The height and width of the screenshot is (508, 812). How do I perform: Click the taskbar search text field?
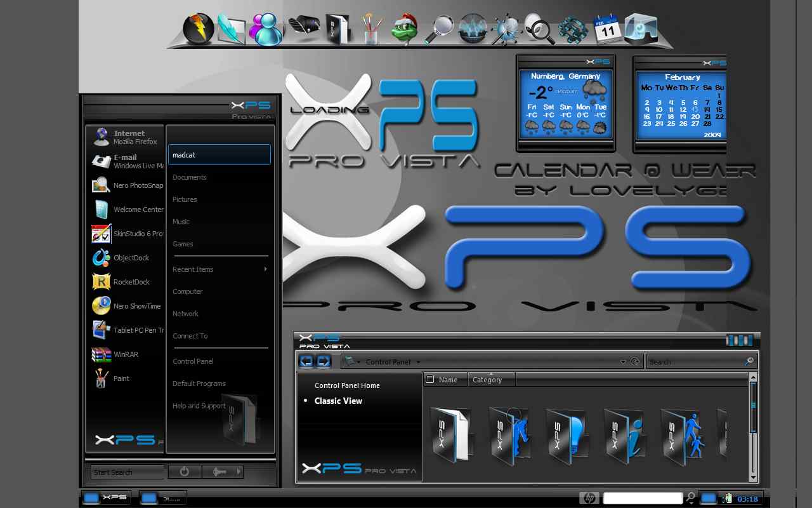(643, 498)
